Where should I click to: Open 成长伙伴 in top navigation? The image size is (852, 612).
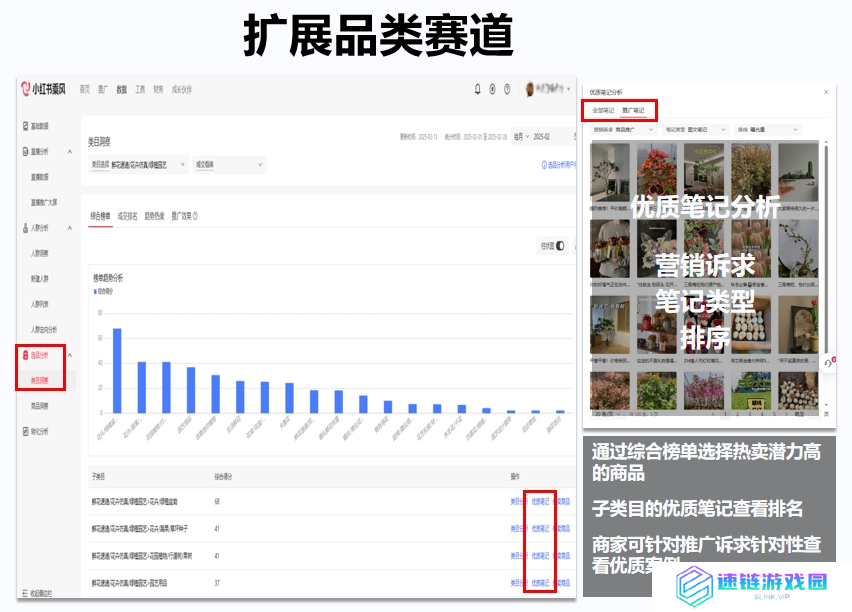tap(181, 89)
